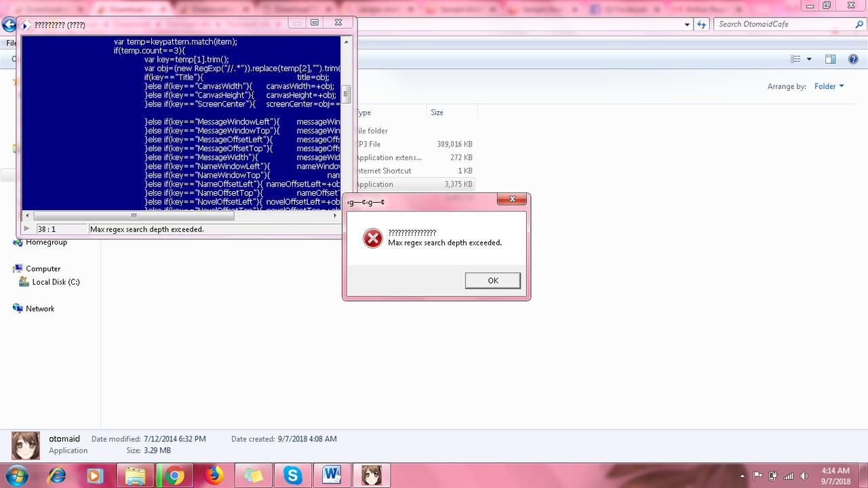
Task: Click OK in the error dialog
Action: pyautogui.click(x=492, y=281)
